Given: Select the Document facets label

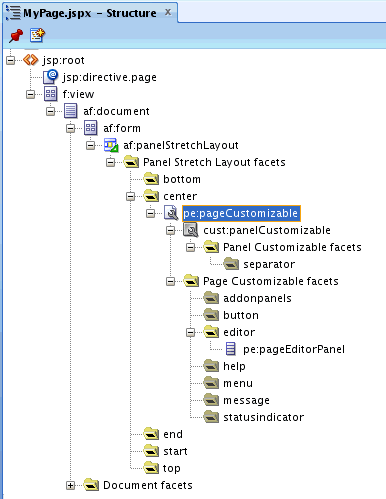Looking at the screenshot, I should (x=148, y=485).
